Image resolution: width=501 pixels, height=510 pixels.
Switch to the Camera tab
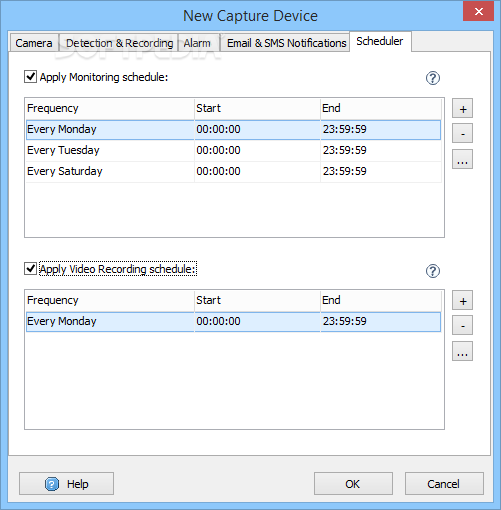(x=34, y=43)
